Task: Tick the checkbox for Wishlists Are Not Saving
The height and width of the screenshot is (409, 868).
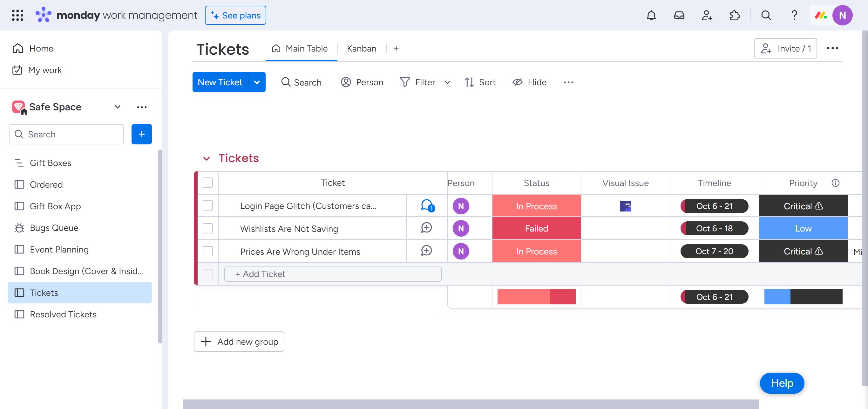Action: 207,228
